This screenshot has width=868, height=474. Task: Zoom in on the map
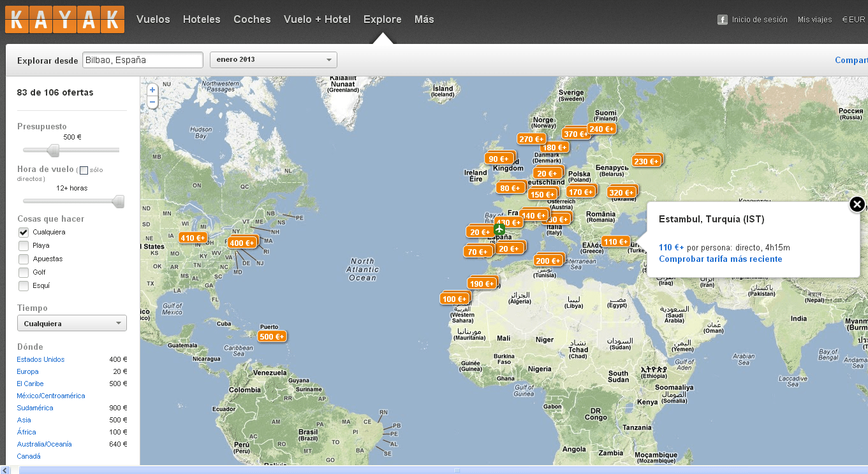pyautogui.click(x=152, y=90)
